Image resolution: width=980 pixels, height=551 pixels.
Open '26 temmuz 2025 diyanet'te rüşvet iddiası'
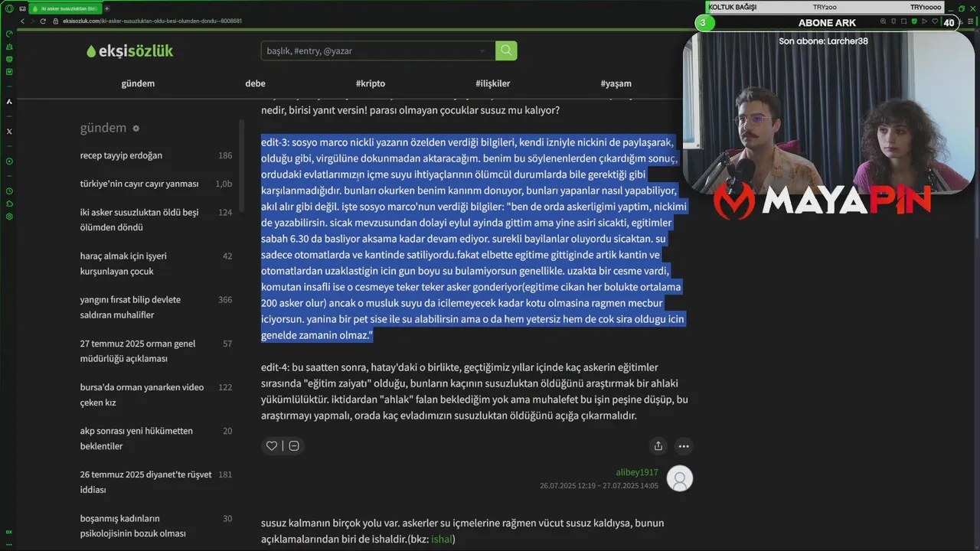click(145, 481)
